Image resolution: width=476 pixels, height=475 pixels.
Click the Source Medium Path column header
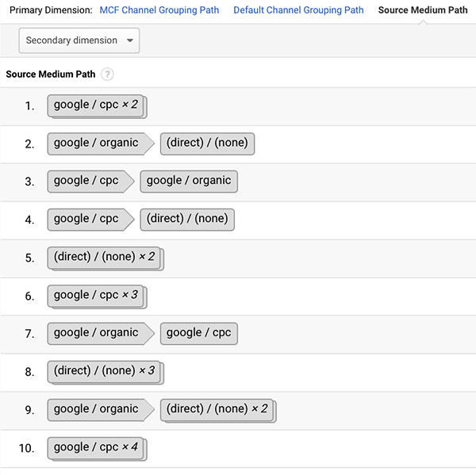coord(51,75)
